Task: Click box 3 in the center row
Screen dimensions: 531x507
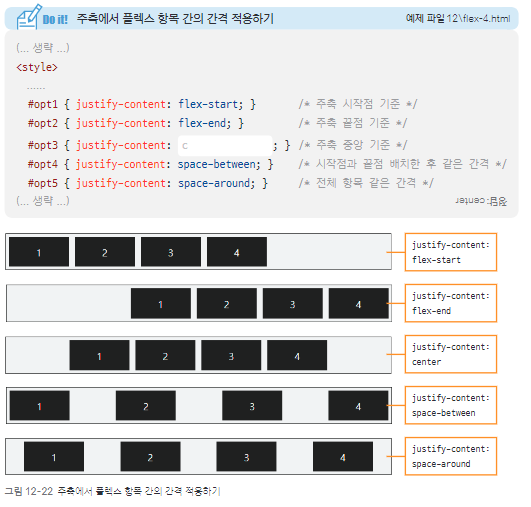Action: tap(231, 355)
